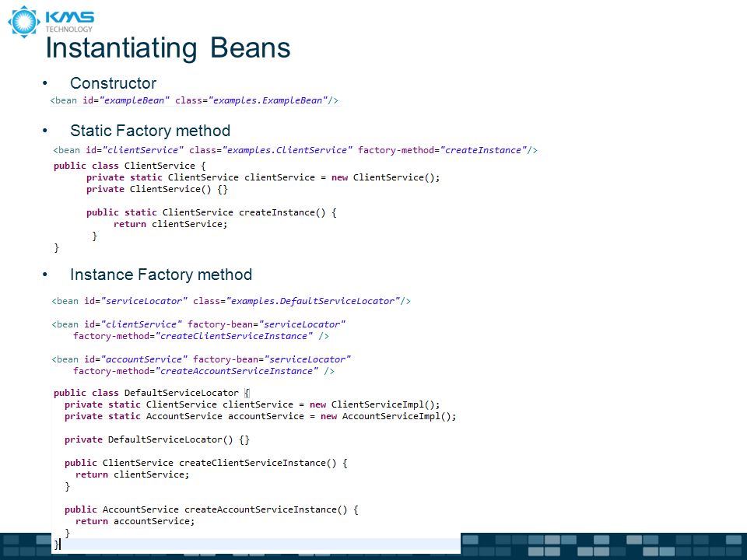The width and height of the screenshot is (747, 560).
Task: Click the 'Static Factory method' bullet heading
Action: tap(150, 131)
